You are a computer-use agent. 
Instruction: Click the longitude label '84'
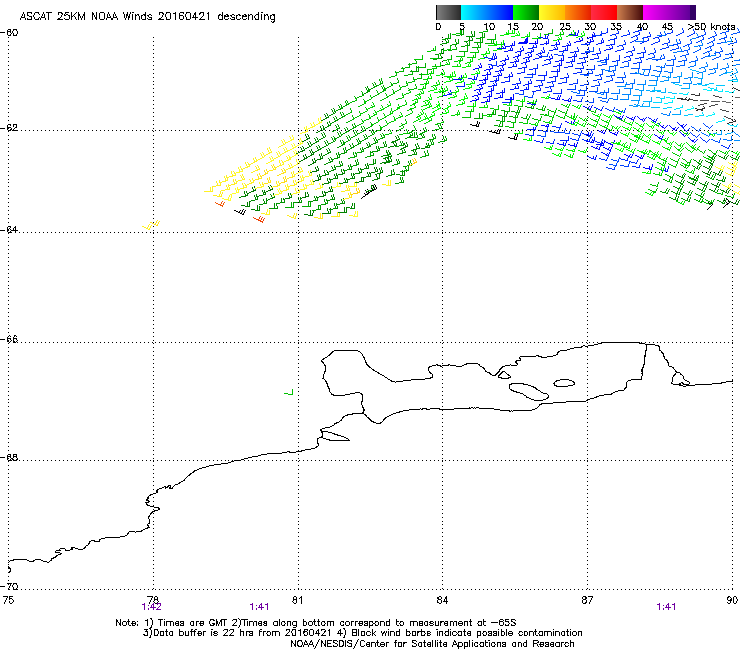tap(442, 600)
